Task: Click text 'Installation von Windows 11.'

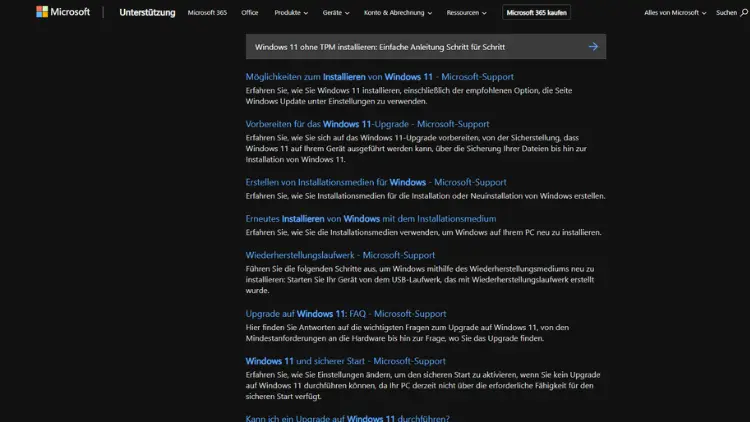Action: coord(296,160)
